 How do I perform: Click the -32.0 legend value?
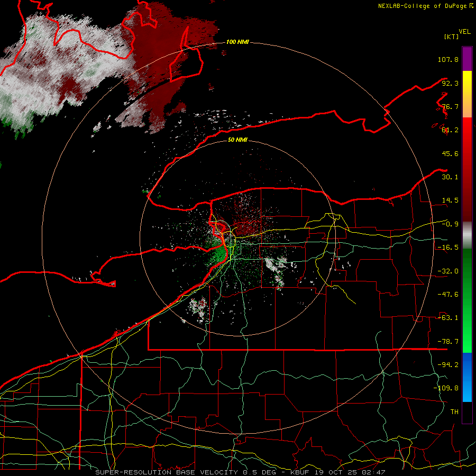(448, 271)
